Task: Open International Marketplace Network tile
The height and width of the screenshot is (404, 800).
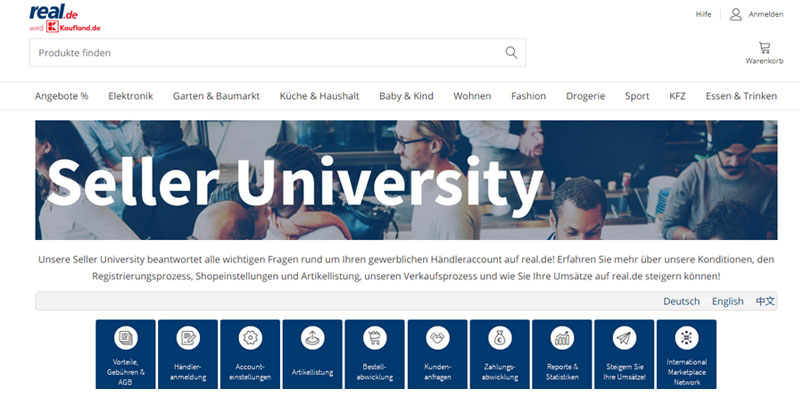Action: tap(686, 354)
